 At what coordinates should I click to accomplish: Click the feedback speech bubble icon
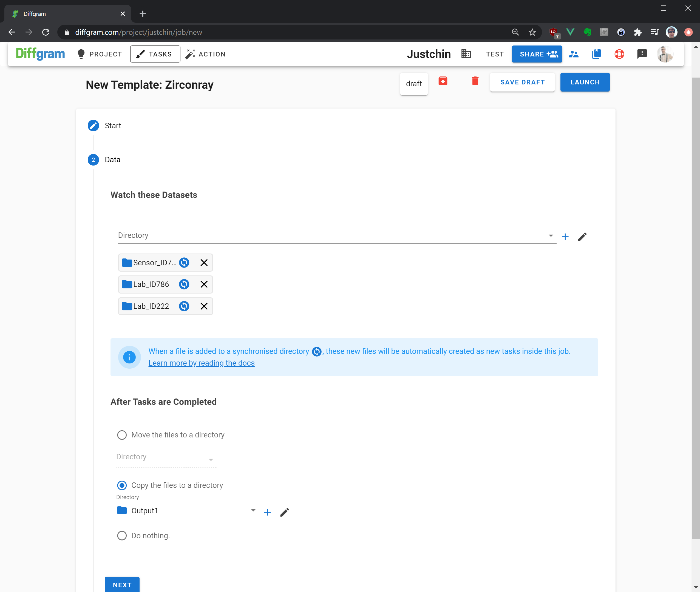[x=642, y=54]
